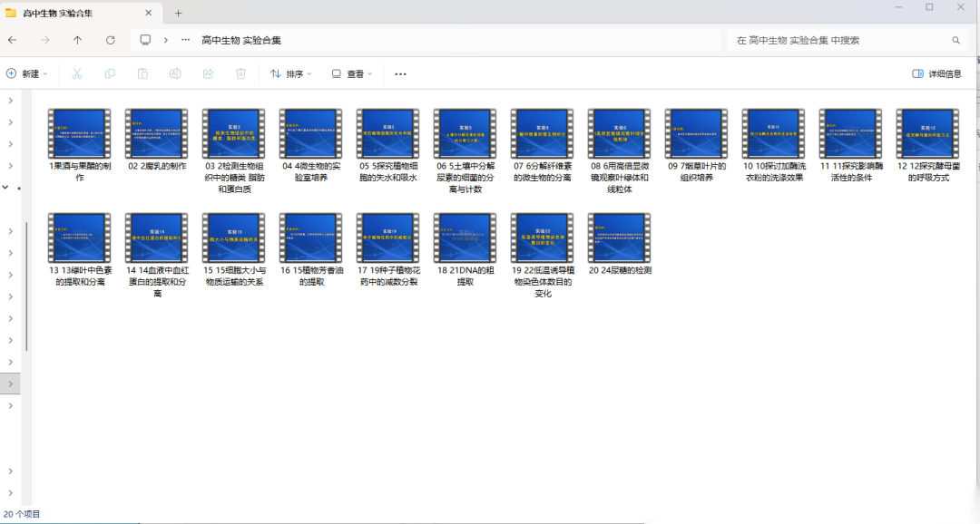Image resolution: width=980 pixels, height=524 pixels.
Task: Expand the breadcrumb ellipsis path menu
Action: click(x=186, y=40)
